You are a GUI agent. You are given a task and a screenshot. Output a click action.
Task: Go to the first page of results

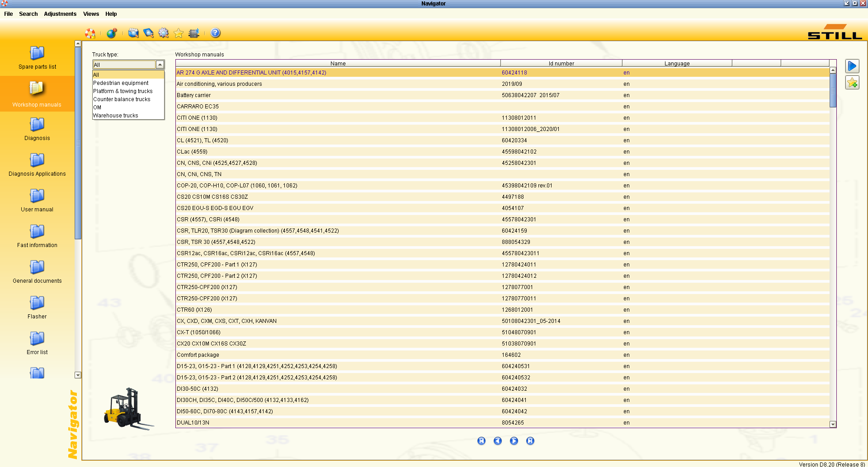click(481, 441)
